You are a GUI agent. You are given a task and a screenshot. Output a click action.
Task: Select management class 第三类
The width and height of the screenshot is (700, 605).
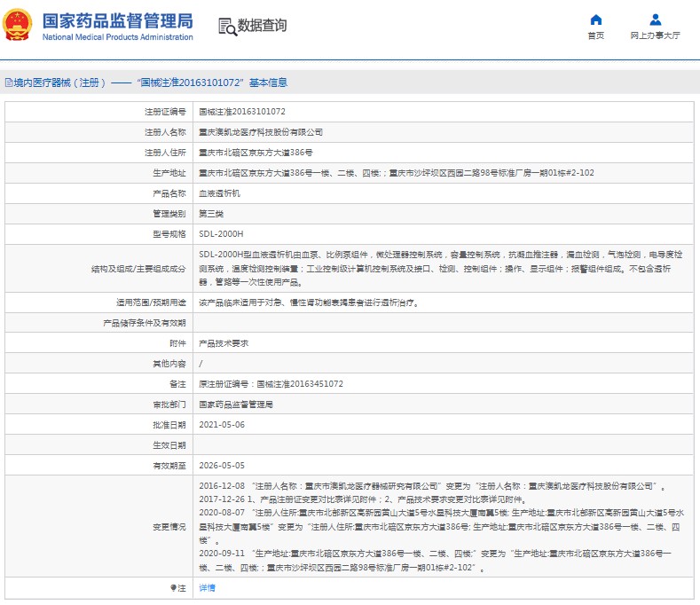point(211,214)
